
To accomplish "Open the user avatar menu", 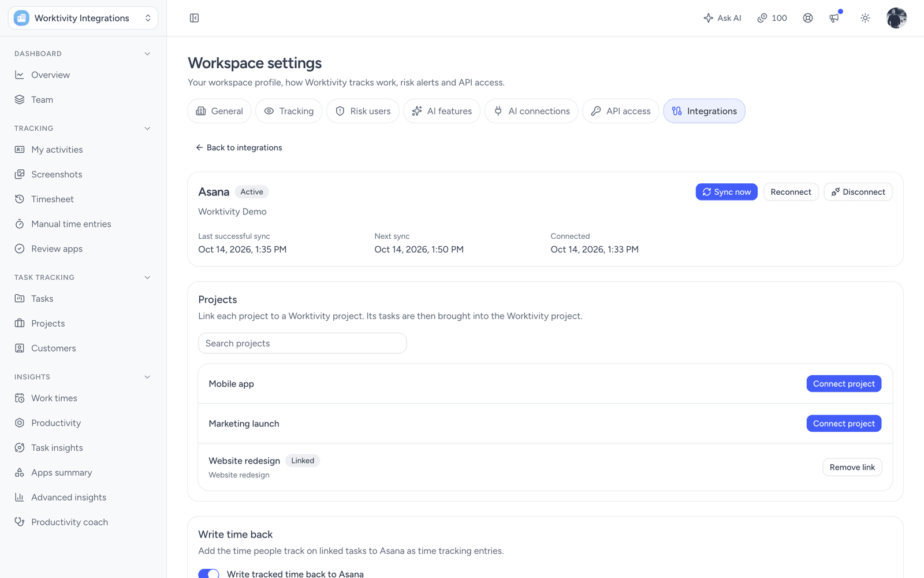I will (x=896, y=18).
